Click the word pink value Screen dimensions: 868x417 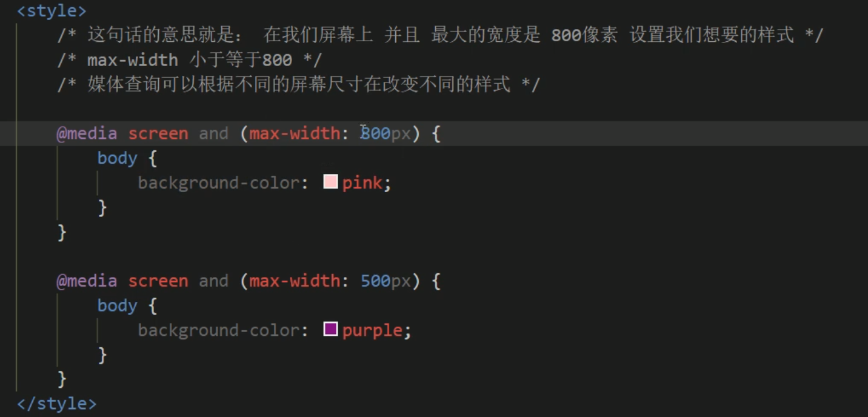pyautogui.click(x=362, y=183)
